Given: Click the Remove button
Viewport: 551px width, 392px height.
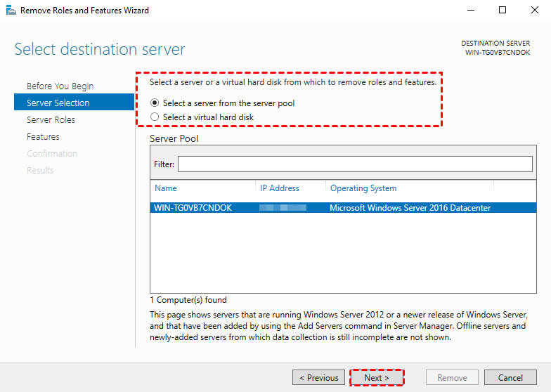Looking at the screenshot, I should click(x=452, y=377).
